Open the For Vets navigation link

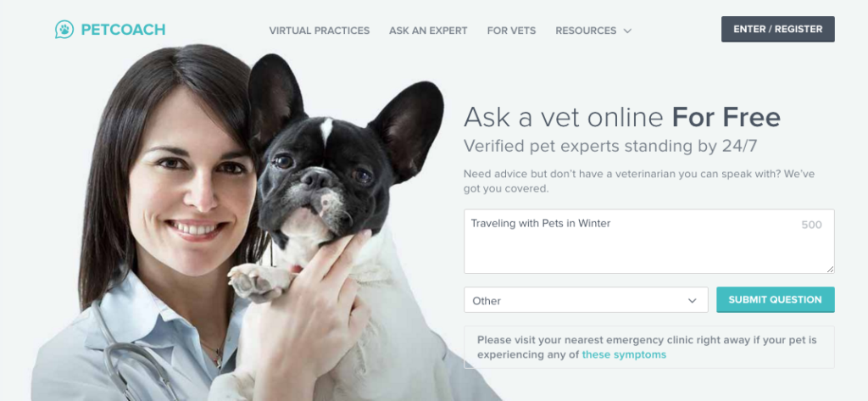511,31
